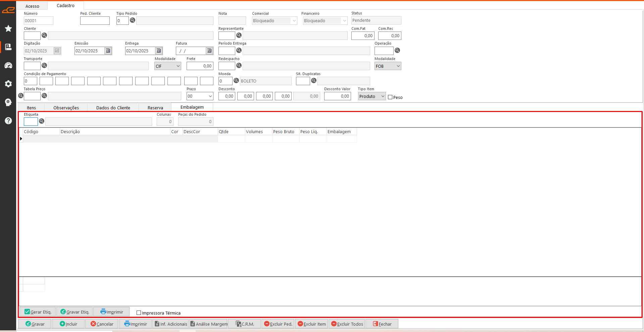
Task: Open settings gear icon in sidebar
Action: [8, 84]
